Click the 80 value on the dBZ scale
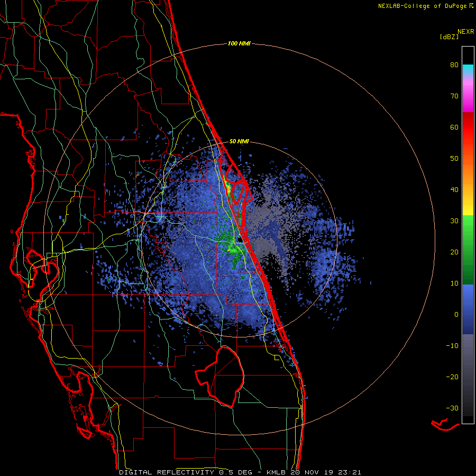Viewport: 476px width, 476px height. [x=454, y=65]
